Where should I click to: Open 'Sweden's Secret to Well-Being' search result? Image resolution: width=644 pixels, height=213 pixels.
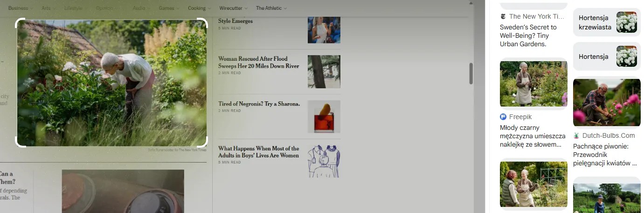click(528, 36)
